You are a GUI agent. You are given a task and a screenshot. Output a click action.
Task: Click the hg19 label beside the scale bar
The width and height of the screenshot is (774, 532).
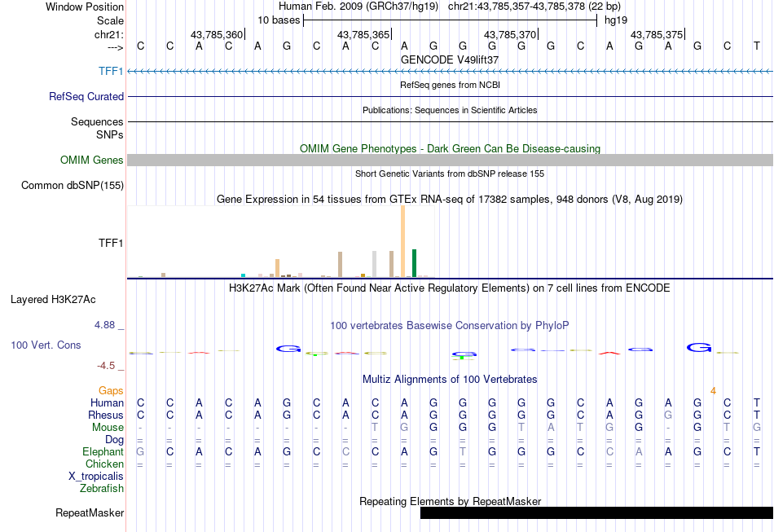[616, 20]
